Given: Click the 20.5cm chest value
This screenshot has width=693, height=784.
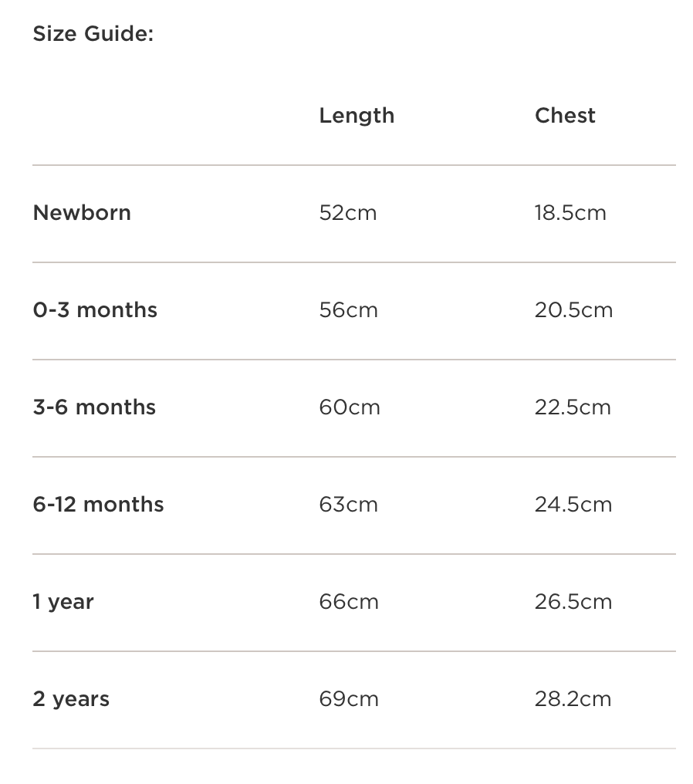Looking at the screenshot, I should 573,310.
